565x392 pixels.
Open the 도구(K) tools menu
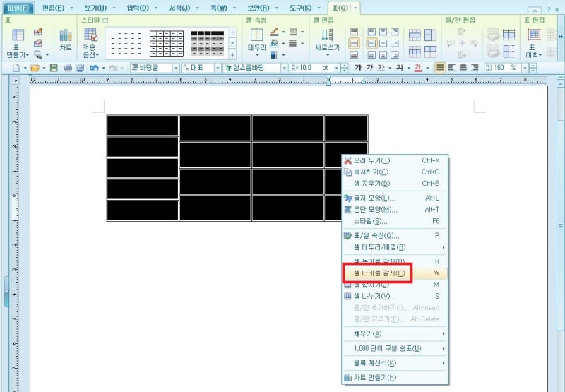(301, 8)
